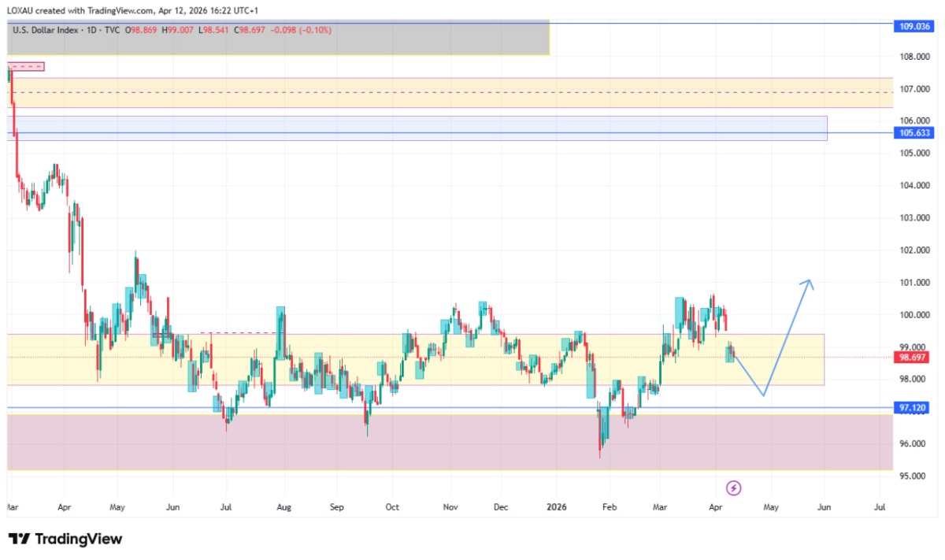Click the red 98.697 current price label
Screen dimensions: 945x560
(x=914, y=357)
